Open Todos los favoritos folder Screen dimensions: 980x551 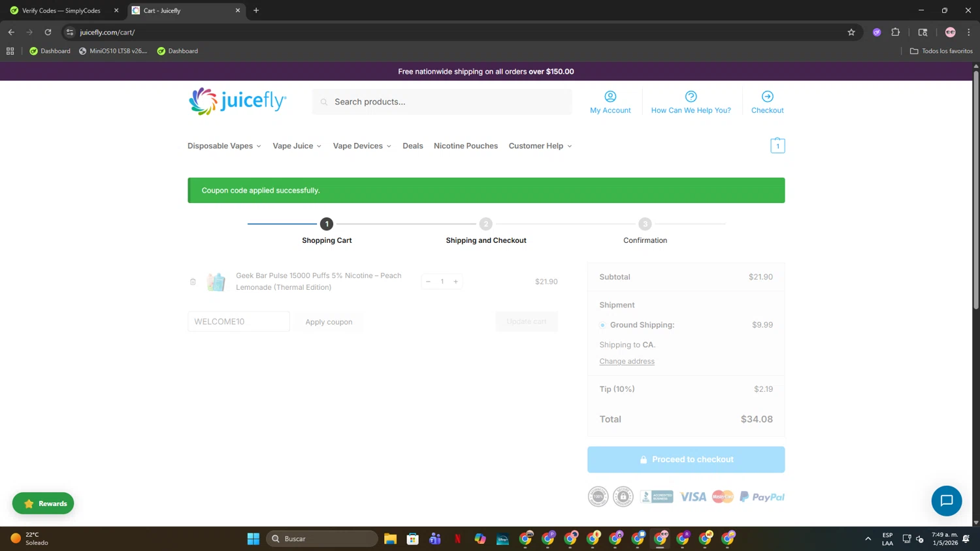(x=941, y=51)
